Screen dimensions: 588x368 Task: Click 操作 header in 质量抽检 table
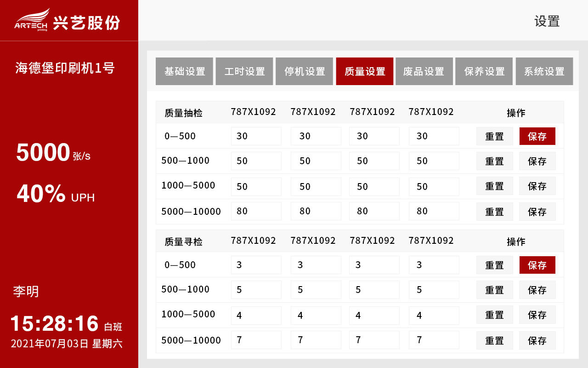point(516,113)
